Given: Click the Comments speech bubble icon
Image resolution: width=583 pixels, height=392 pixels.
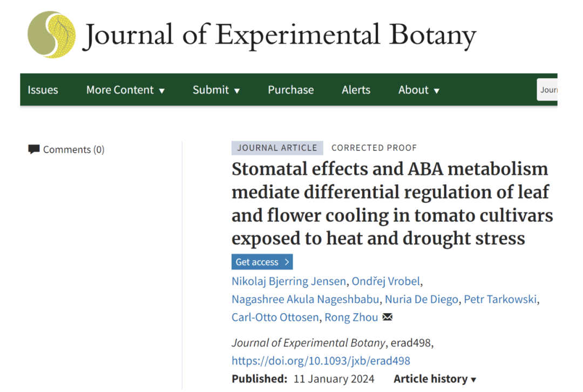Looking at the screenshot, I should coord(34,149).
